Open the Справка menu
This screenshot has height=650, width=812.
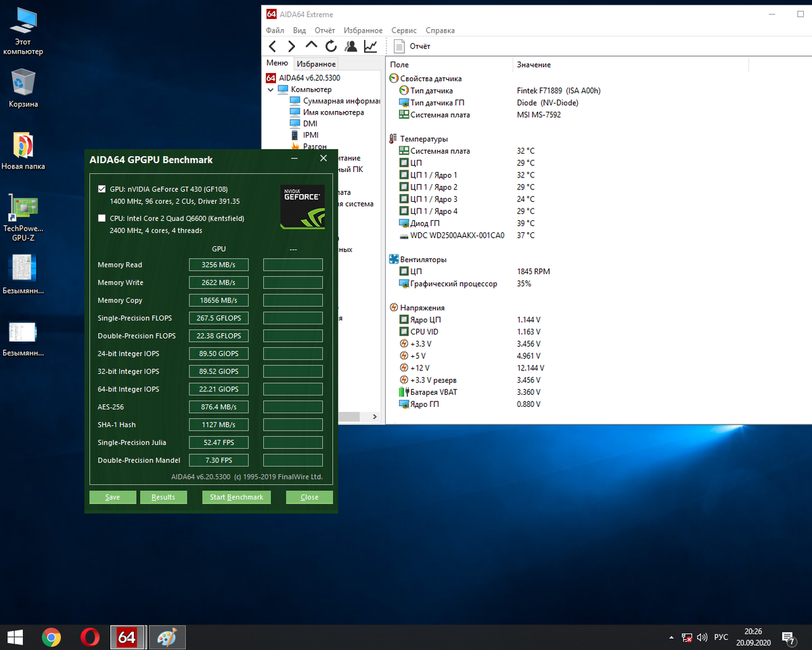(440, 30)
